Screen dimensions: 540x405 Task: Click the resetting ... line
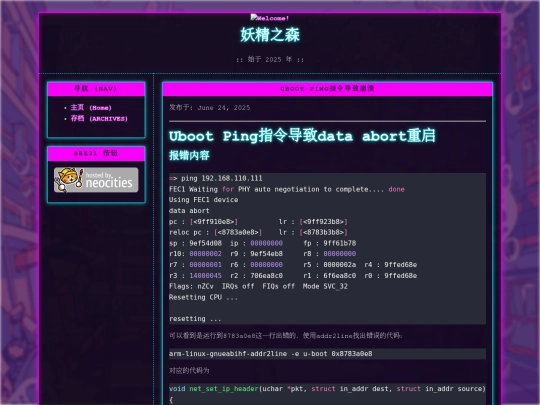click(195, 319)
